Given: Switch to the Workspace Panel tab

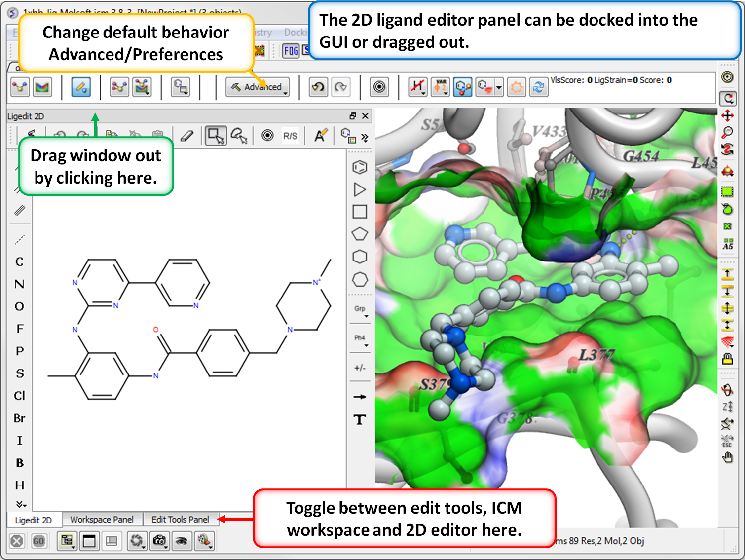Looking at the screenshot, I should (x=102, y=520).
